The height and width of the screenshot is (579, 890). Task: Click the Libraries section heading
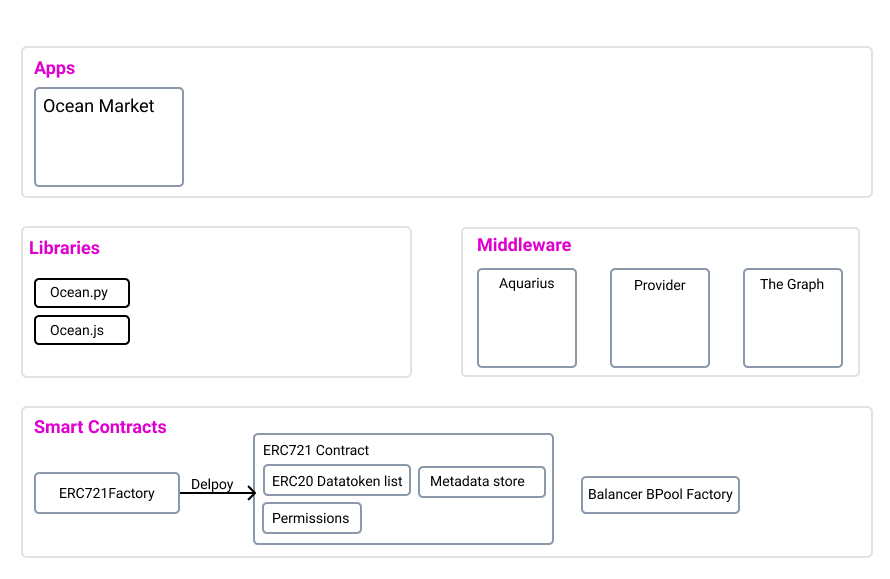[64, 248]
